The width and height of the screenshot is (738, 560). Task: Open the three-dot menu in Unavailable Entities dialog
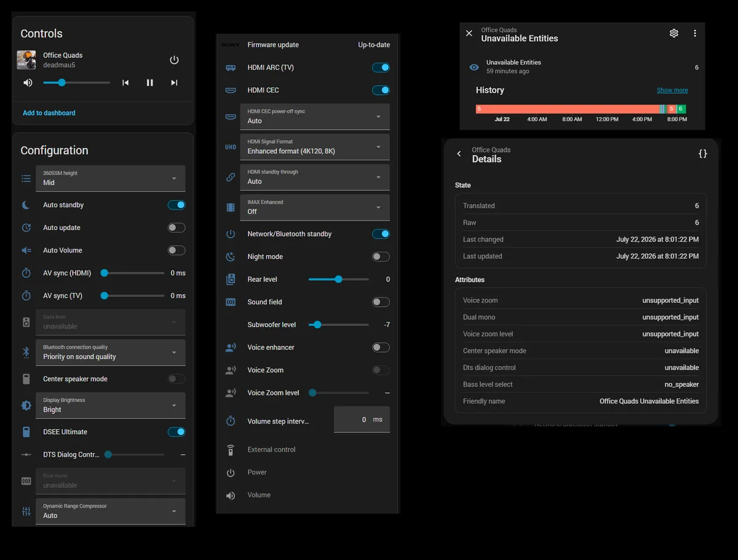point(695,33)
